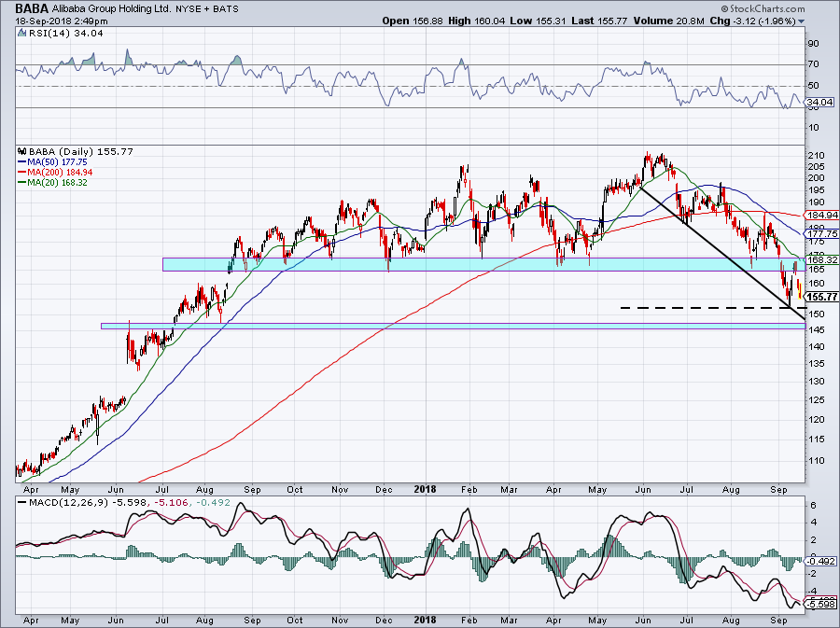The width and height of the screenshot is (840, 628).
Task: Click the green -0.492 legend value
Action: 214,503
